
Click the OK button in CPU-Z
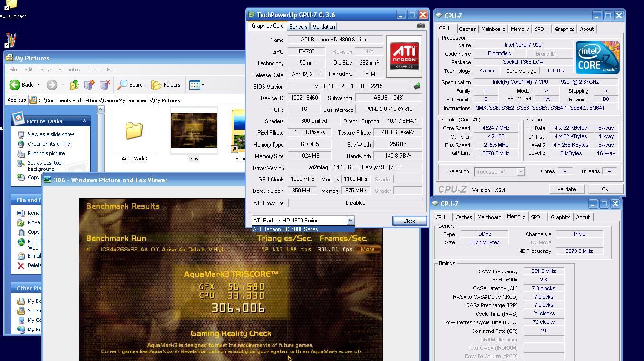(x=605, y=189)
